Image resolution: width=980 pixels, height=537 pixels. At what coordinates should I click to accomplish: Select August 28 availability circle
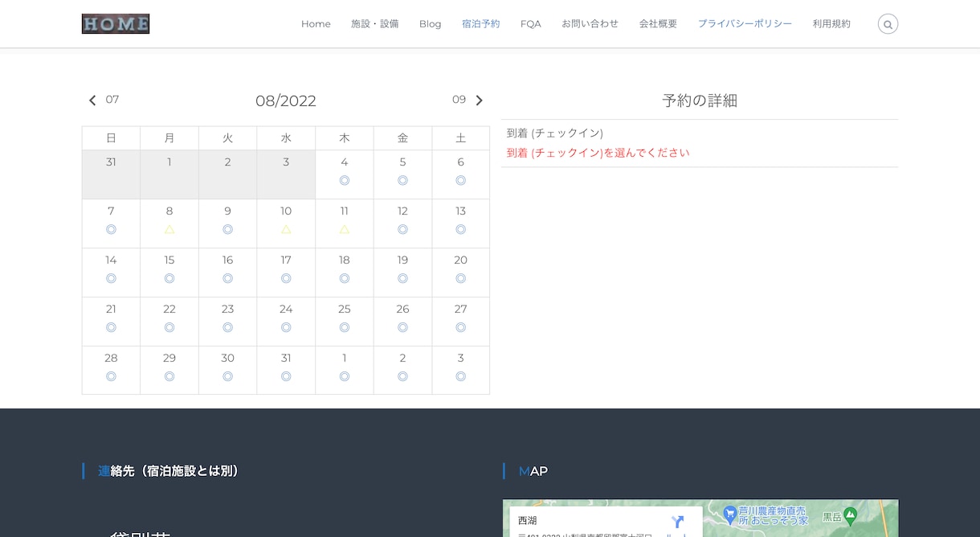[111, 377]
